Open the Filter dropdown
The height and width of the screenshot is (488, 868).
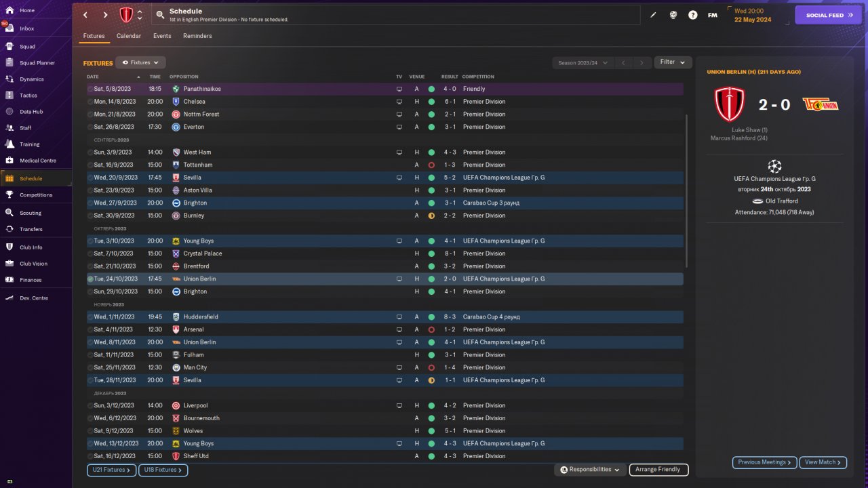(x=673, y=62)
